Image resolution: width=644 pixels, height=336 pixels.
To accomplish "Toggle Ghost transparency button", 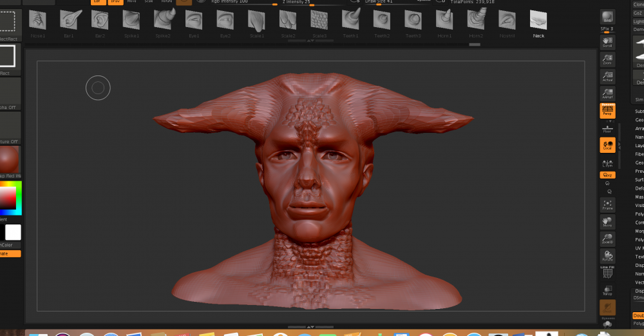I will pyautogui.click(x=607, y=307).
